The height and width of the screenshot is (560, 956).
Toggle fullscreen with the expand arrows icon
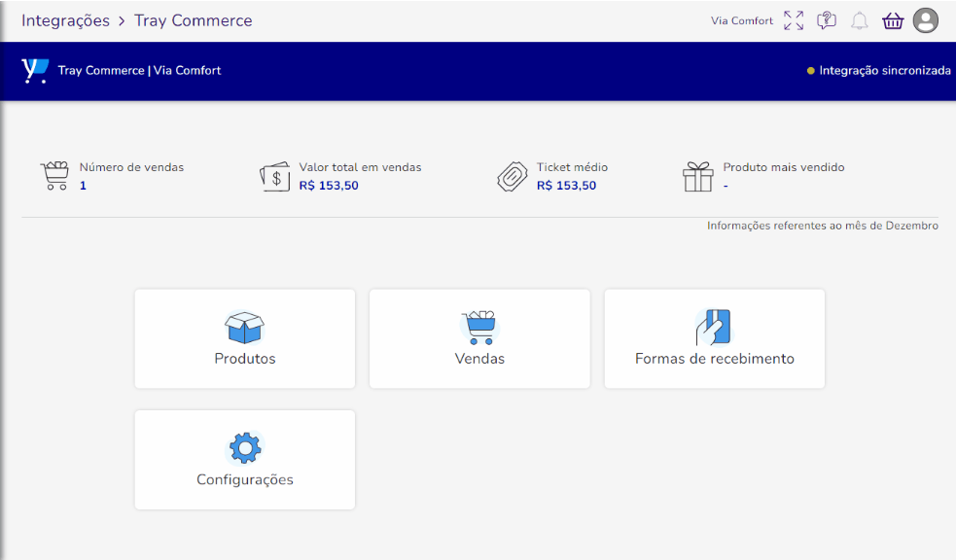[x=794, y=20]
